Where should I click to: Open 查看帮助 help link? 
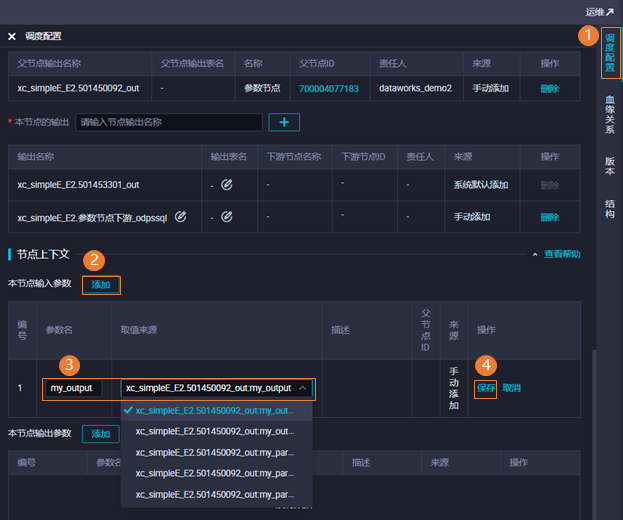click(562, 254)
